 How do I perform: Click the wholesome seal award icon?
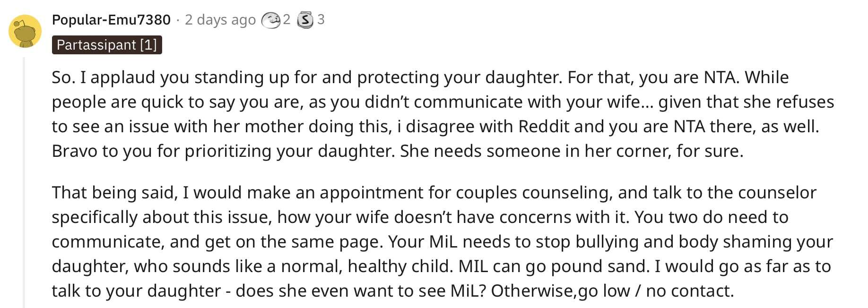pos(271,20)
